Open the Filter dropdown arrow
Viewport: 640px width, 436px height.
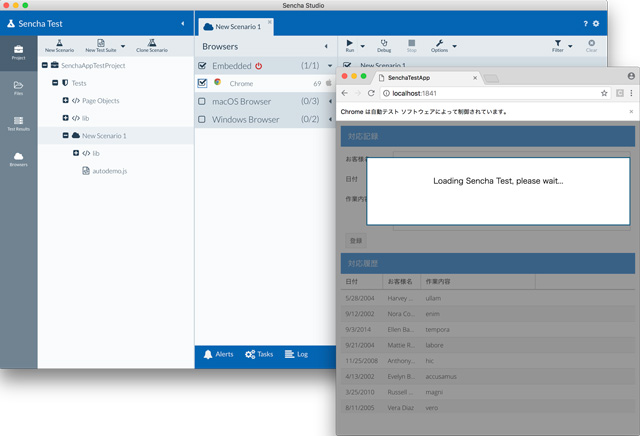[x=570, y=46]
